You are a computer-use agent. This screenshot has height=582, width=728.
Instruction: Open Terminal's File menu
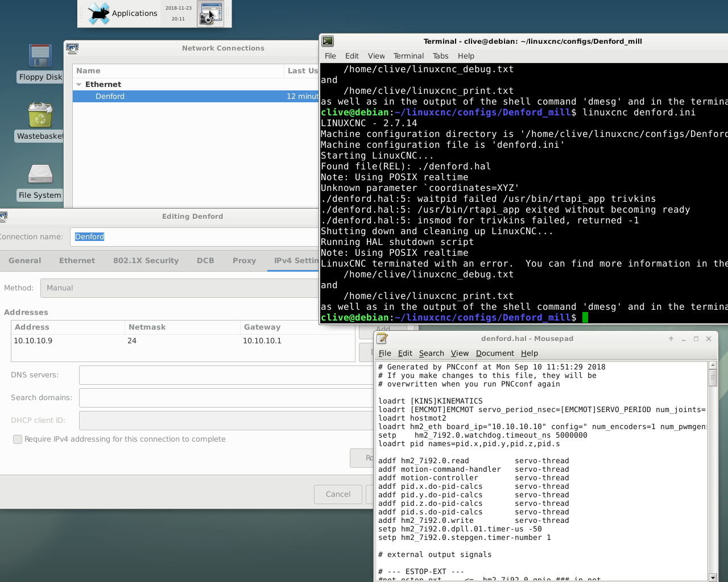coord(330,56)
